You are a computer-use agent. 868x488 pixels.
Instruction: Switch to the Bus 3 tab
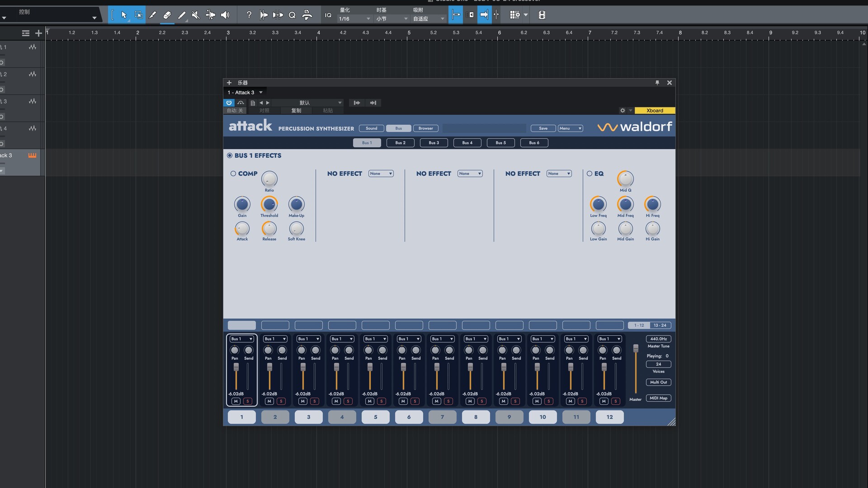tap(434, 143)
